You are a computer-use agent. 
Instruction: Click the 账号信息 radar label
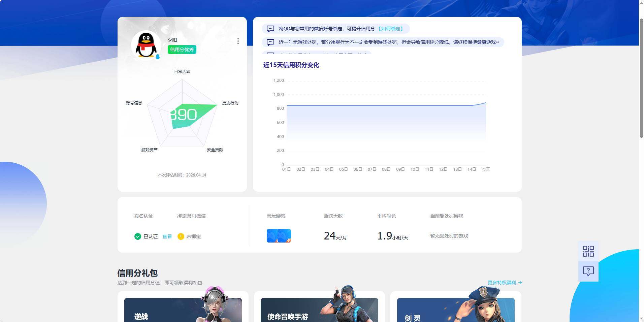pyautogui.click(x=134, y=103)
